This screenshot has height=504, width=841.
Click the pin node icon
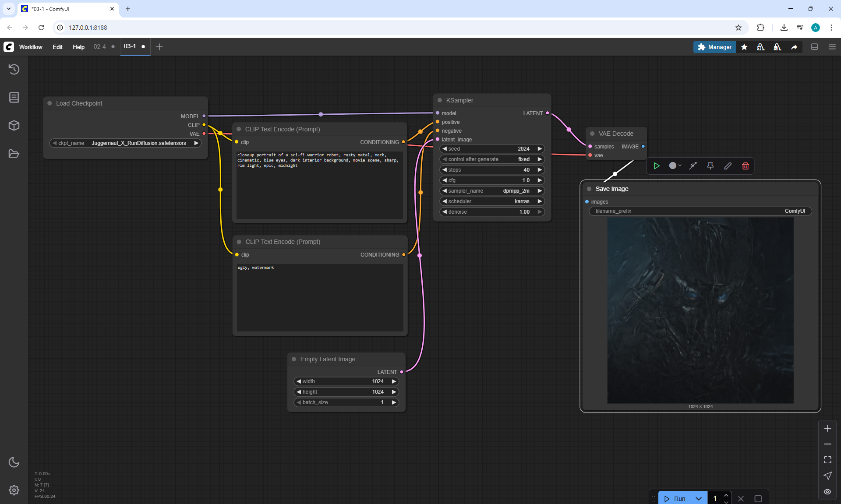tap(710, 166)
